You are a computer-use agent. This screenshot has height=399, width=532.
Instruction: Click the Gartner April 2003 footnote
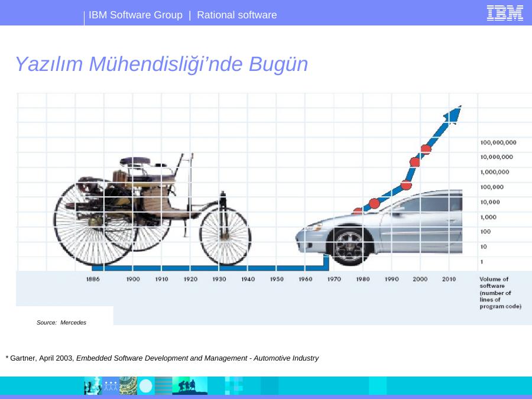pyautogui.click(x=162, y=358)
